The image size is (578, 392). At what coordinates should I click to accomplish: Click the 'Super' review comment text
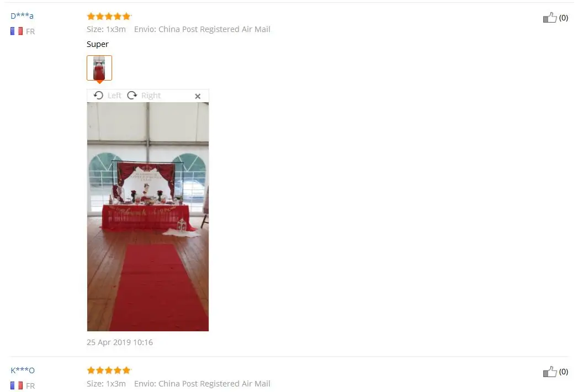[x=98, y=44]
